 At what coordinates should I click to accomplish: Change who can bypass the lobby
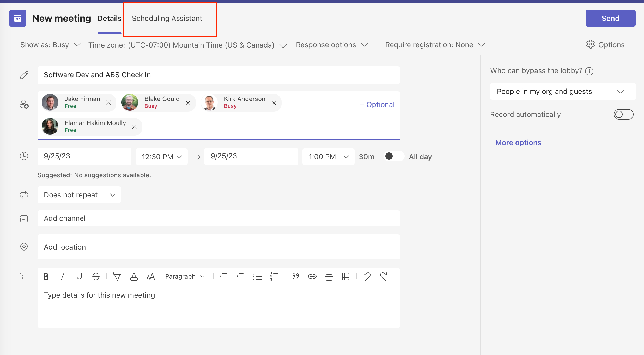(562, 91)
